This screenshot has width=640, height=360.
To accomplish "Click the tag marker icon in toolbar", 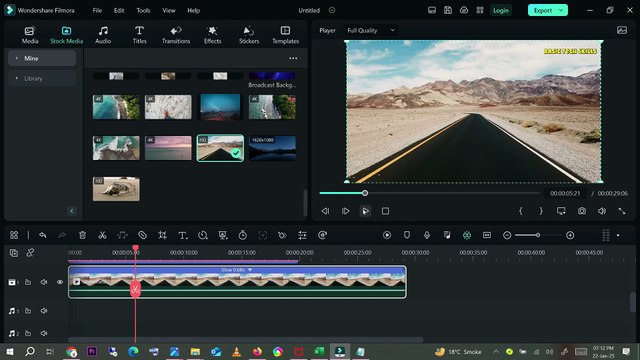I will pos(142,235).
